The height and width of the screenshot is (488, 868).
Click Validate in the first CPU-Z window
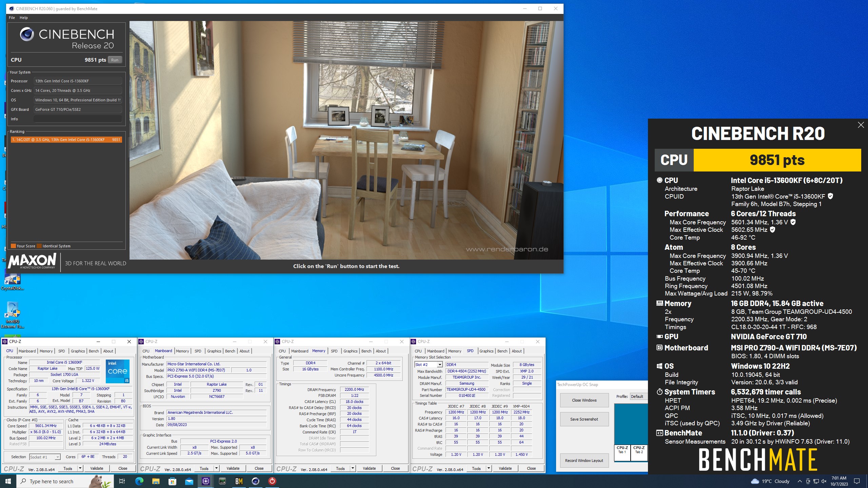pos(97,468)
